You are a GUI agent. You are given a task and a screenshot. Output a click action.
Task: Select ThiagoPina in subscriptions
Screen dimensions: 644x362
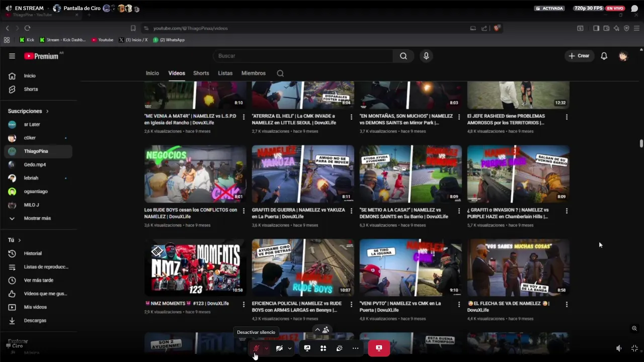pyautogui.click(x=38, y=151)
